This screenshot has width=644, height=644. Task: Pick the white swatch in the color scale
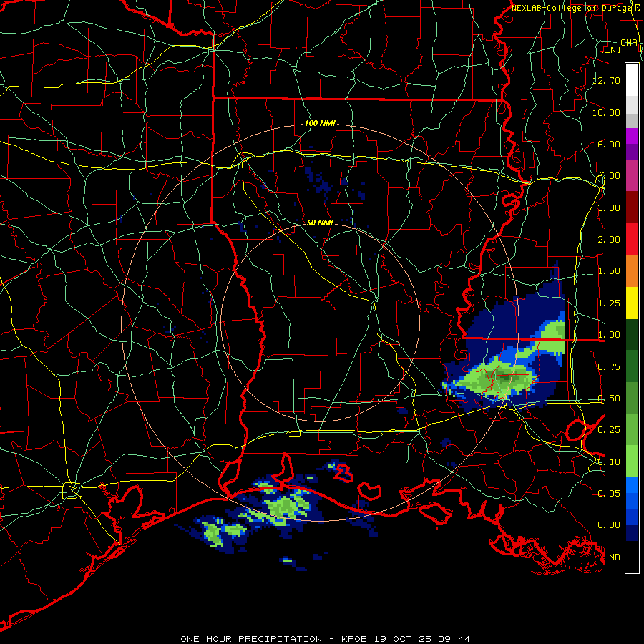(x=632, y=79)
